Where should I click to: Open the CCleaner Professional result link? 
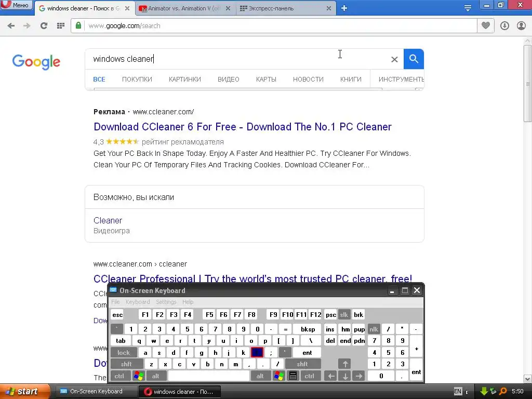(253, 278)
